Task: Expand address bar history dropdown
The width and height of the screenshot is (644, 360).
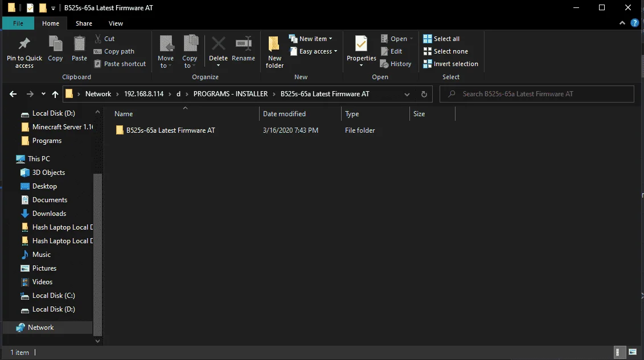Action: (x=407, y=94)
